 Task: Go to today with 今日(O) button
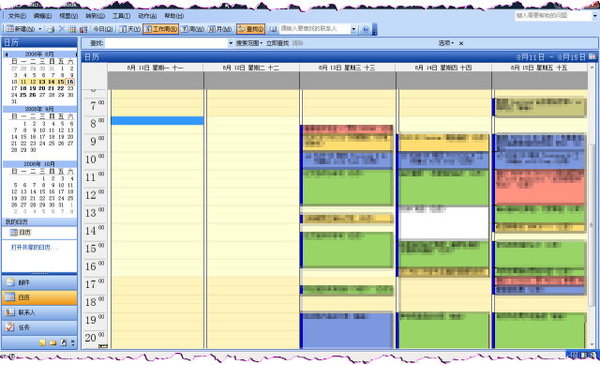103,29
